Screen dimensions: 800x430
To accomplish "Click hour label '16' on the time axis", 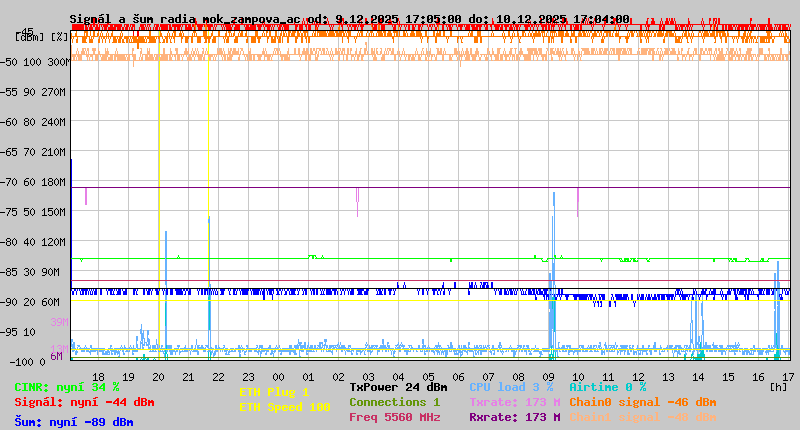I will (758, 377).
